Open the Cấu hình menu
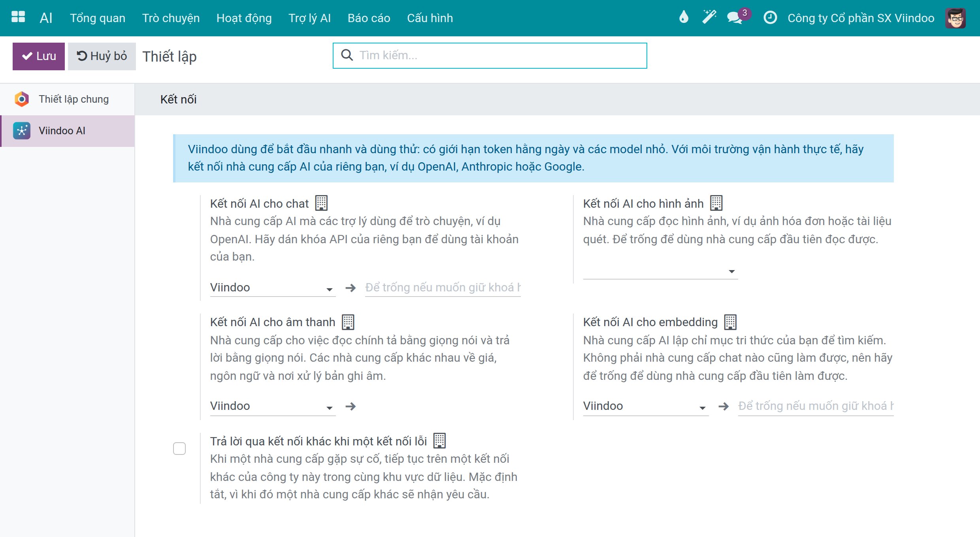The width and height of the screenshot is (980, 537). click(x=430, y=18)
